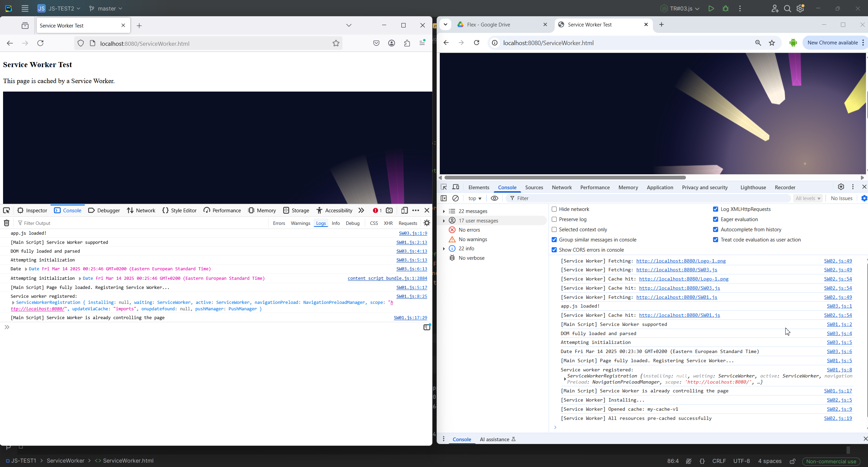Run TR#03.js with the play icon
868x467 pixels.
[x=711, y=8]
